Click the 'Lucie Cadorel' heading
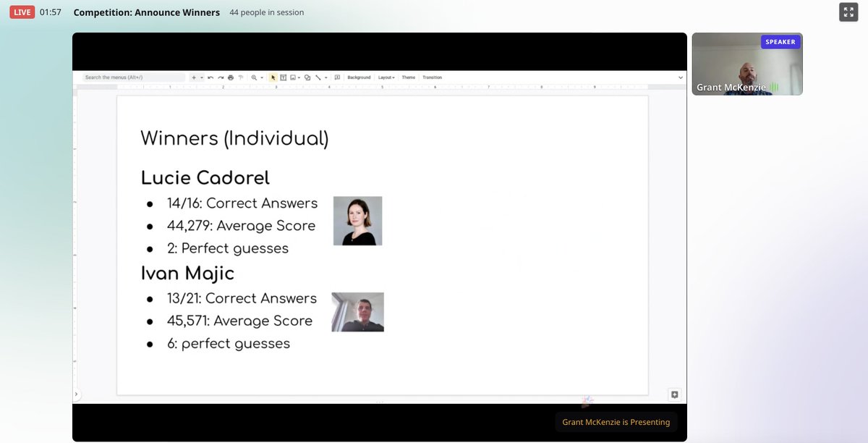 205,178
